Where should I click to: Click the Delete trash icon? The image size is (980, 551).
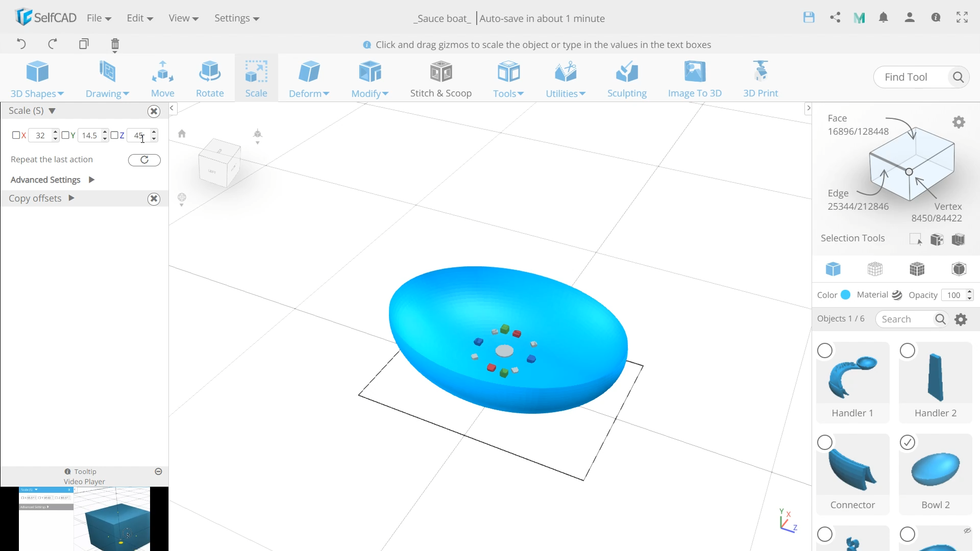coord(115,45)
